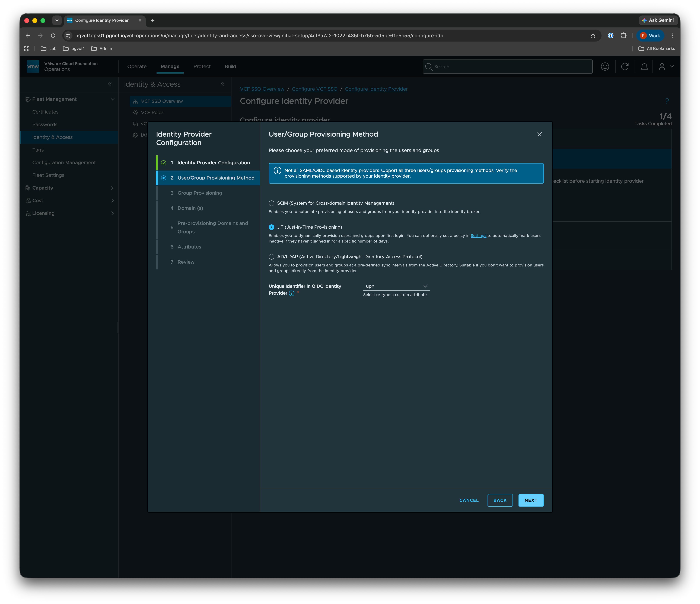Click the Ask Gemini button
The width and height of the screenshot is (700, 604).
pyautogui.click(x=658, y=20)
